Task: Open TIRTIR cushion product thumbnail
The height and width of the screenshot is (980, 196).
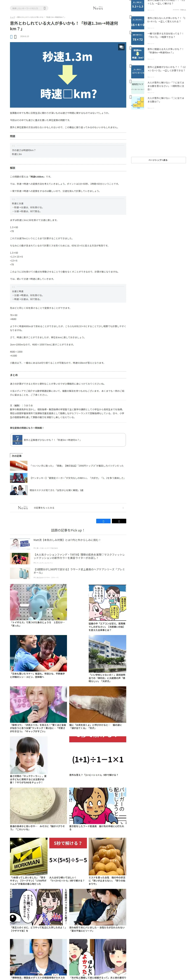Action: tap(20, 558)
